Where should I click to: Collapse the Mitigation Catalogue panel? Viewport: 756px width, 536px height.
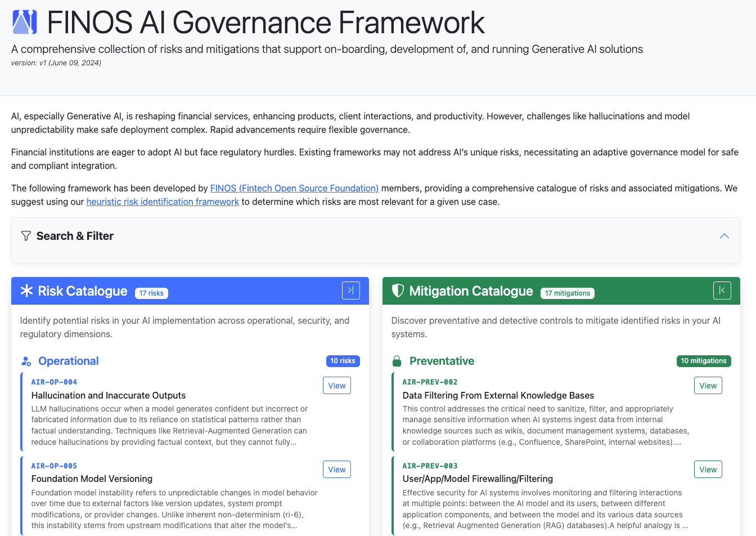click(722, 291)
